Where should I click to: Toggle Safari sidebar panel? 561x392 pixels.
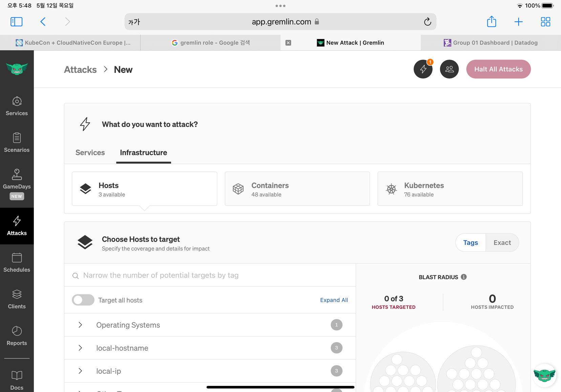[x=17, y=22]
